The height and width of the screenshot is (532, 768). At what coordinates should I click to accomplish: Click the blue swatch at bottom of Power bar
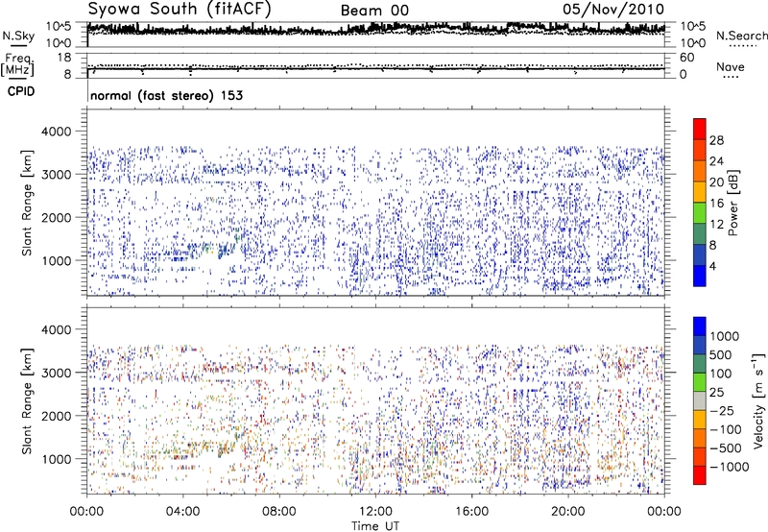coord(700,276)
